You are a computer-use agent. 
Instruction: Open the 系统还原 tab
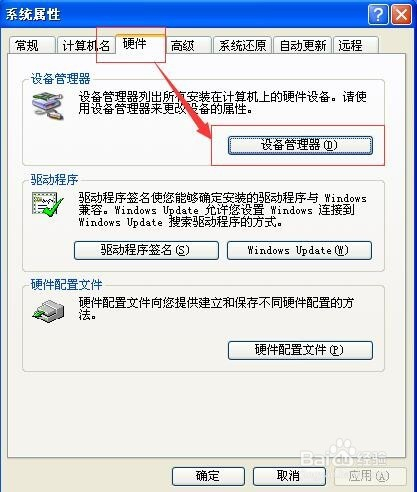click(x=242, y=45)
